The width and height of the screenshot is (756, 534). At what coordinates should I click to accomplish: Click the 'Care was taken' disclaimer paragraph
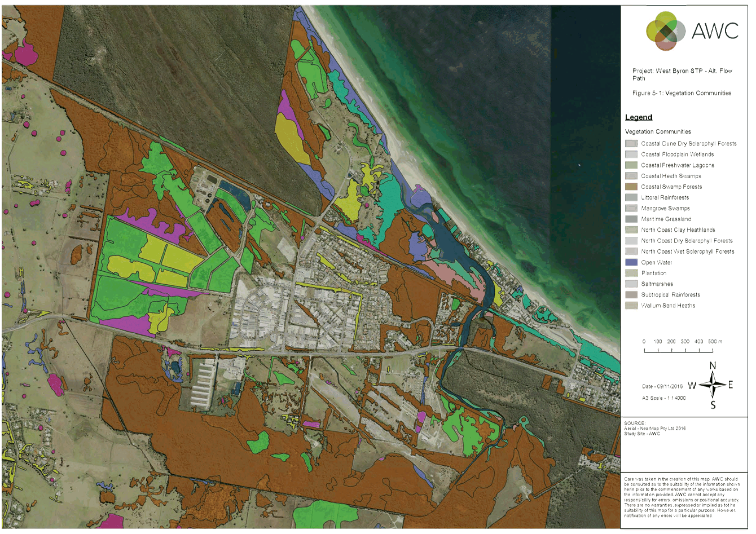682,497
